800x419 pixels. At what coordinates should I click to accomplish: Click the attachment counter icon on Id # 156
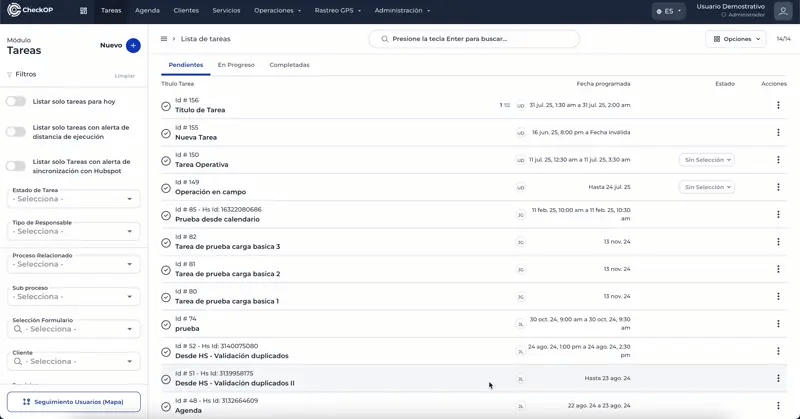[505, 105]
